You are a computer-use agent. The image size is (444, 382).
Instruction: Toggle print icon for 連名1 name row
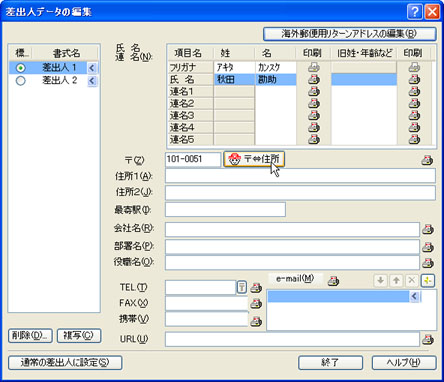tap(313, 91)
